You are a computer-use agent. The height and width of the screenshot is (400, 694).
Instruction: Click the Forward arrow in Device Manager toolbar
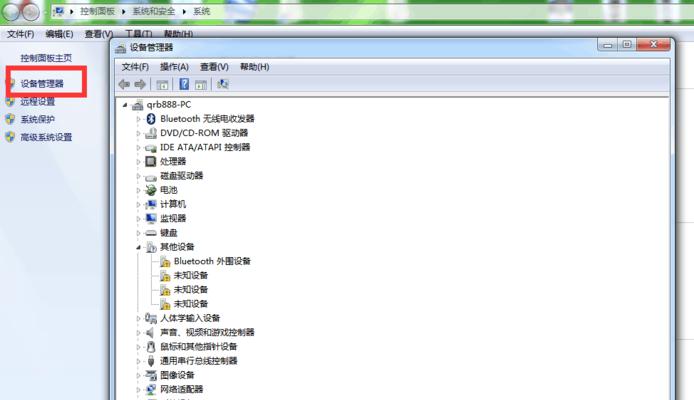(140, 84)
